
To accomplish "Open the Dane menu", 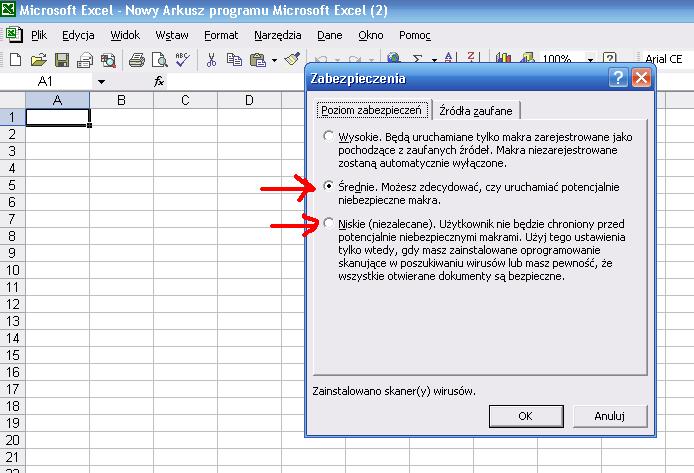I will click(330, 35).
